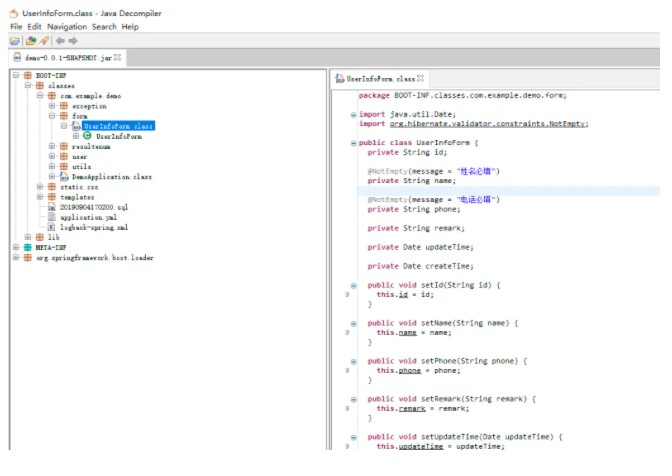Click the Forward navigation arrow

coord(73,41)
